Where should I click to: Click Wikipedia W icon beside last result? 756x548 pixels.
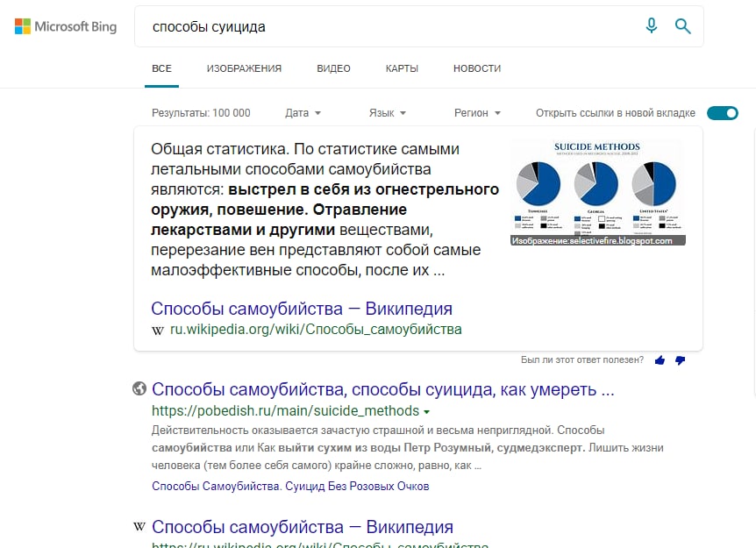[x=139, y=527]
